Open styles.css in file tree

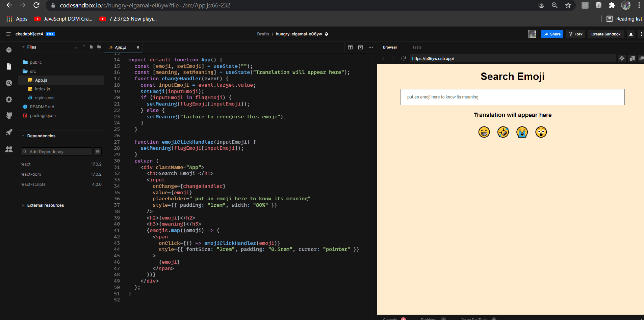pyautogui.click(x=44, y=98)
